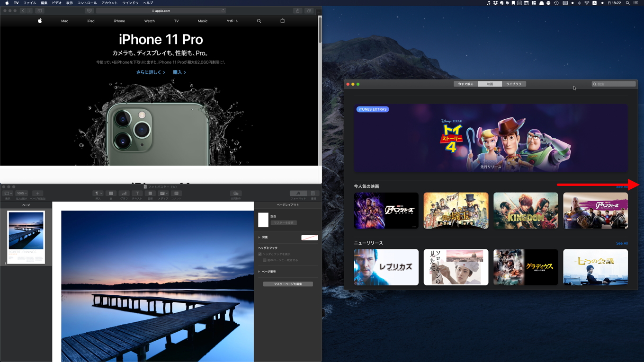Toggle match previous page checkbox

point(265,260)
